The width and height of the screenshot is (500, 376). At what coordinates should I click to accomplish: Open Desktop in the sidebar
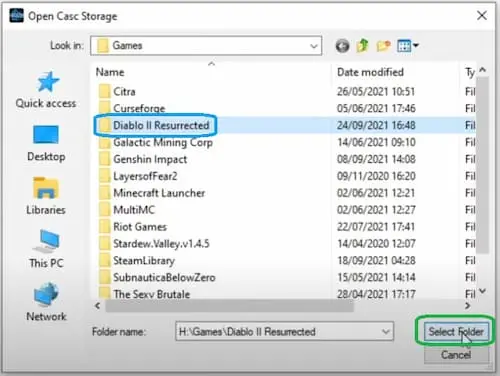pyautogui.click(x=46, y=143)
